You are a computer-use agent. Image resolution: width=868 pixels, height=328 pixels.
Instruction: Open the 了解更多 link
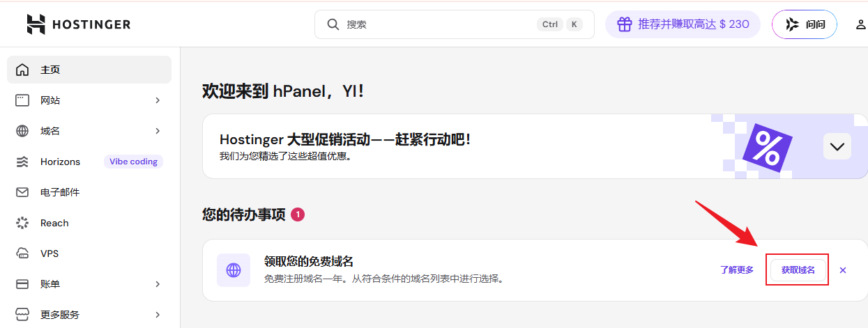point(737,270)
